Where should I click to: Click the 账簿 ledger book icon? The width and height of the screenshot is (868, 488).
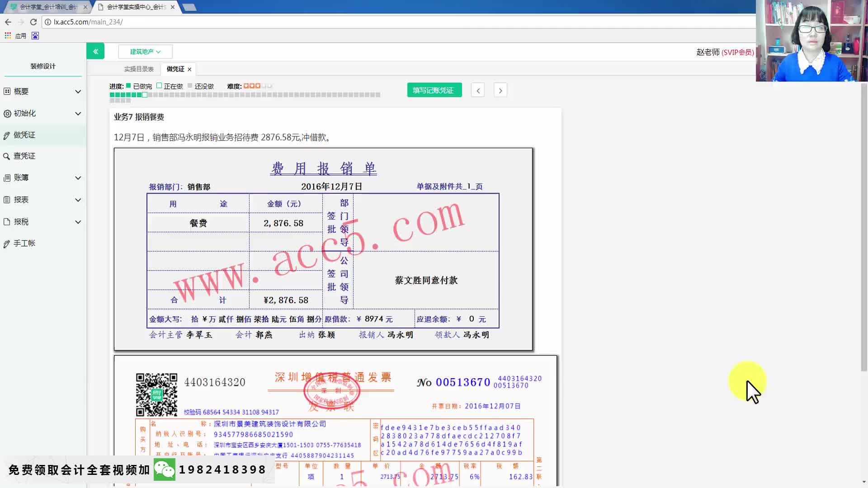click(x=7, y=178)
